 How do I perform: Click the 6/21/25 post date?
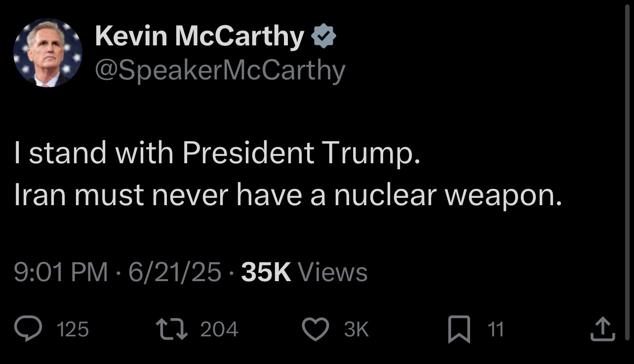(175, 272)
